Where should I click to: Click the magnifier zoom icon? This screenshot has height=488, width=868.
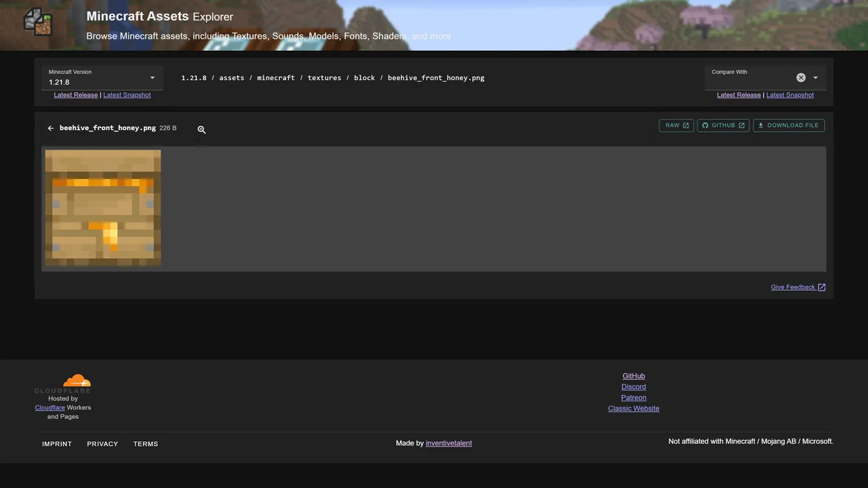coord(201,129)
